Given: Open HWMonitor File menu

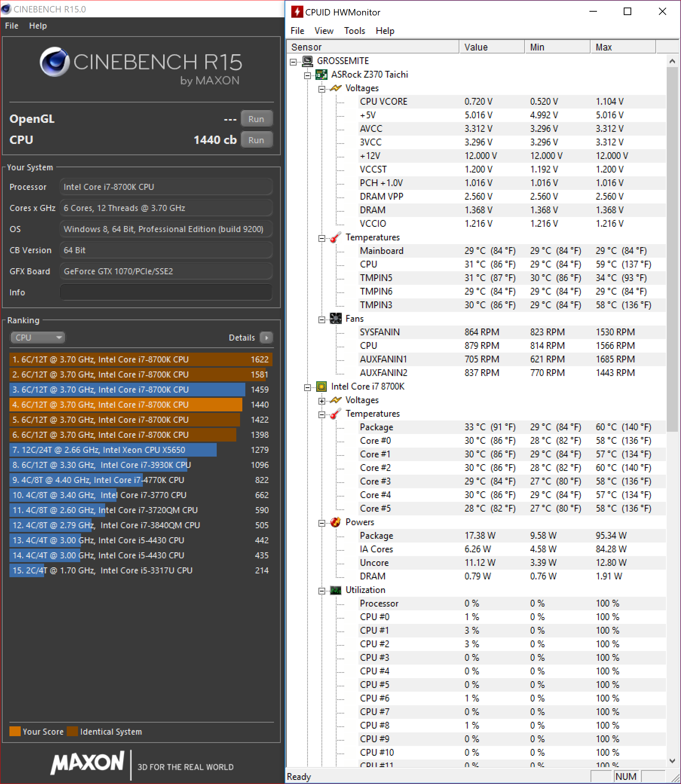Looking at the screenshot, I should point(297,31).
